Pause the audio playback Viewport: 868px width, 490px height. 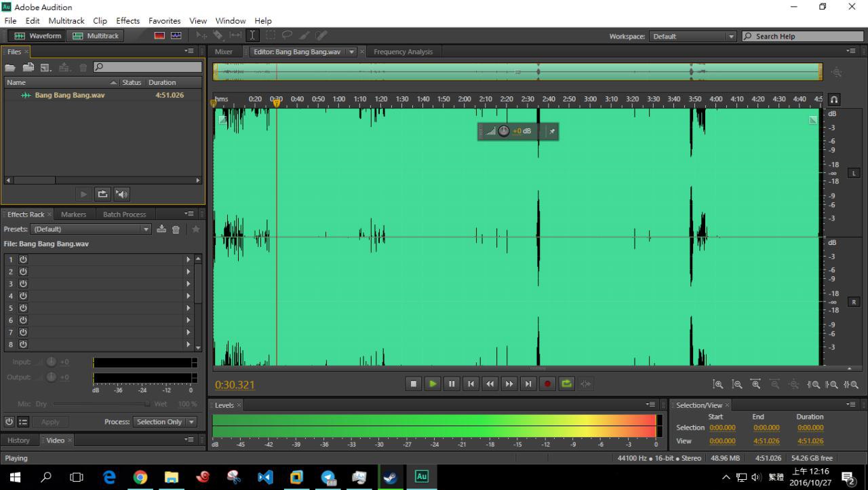point(452,383)
